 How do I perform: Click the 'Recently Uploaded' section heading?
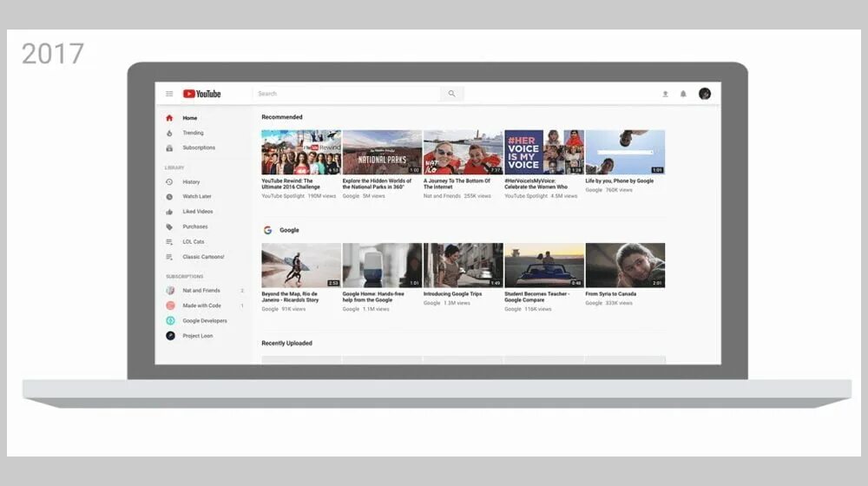point(286,343)
